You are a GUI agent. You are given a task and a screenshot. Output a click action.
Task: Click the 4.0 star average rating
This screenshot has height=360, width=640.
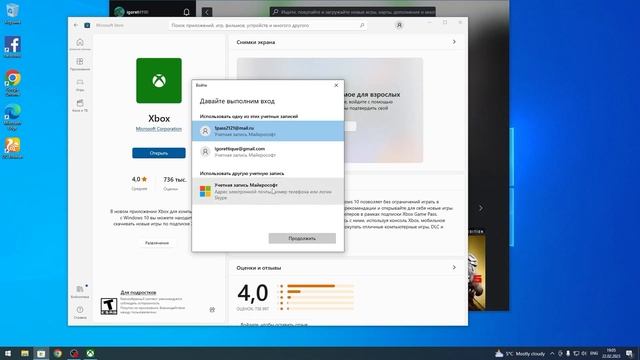coord(139,180)
